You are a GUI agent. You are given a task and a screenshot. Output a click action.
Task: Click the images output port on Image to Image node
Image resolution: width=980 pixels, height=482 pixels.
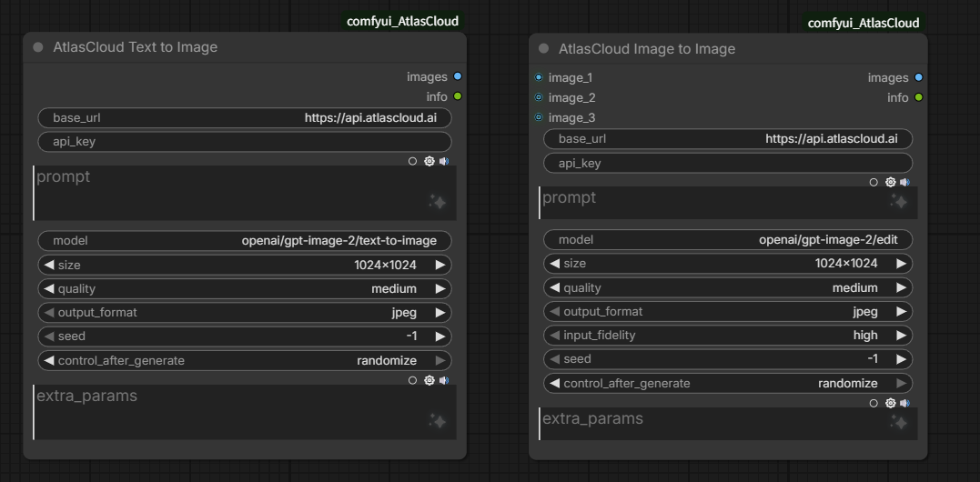918,77
